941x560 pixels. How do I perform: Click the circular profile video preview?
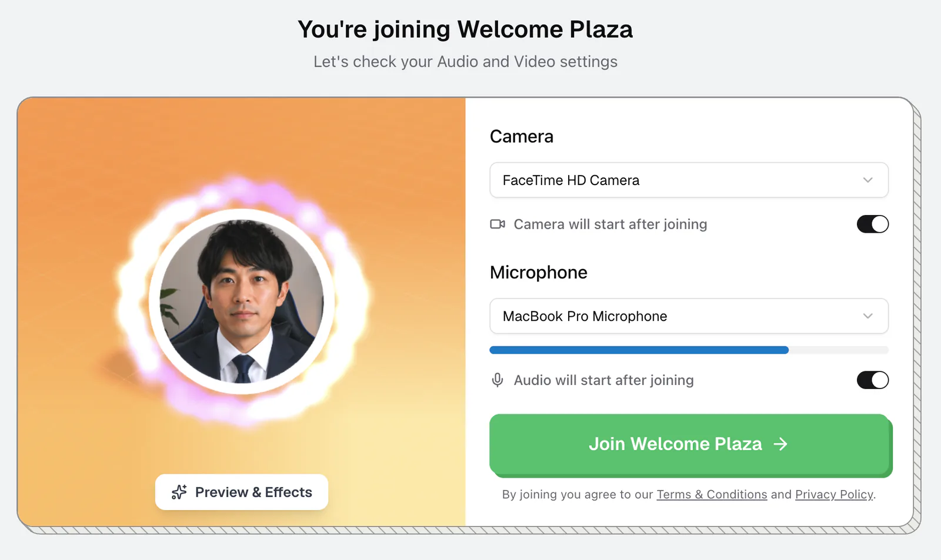tap(242, 301)
